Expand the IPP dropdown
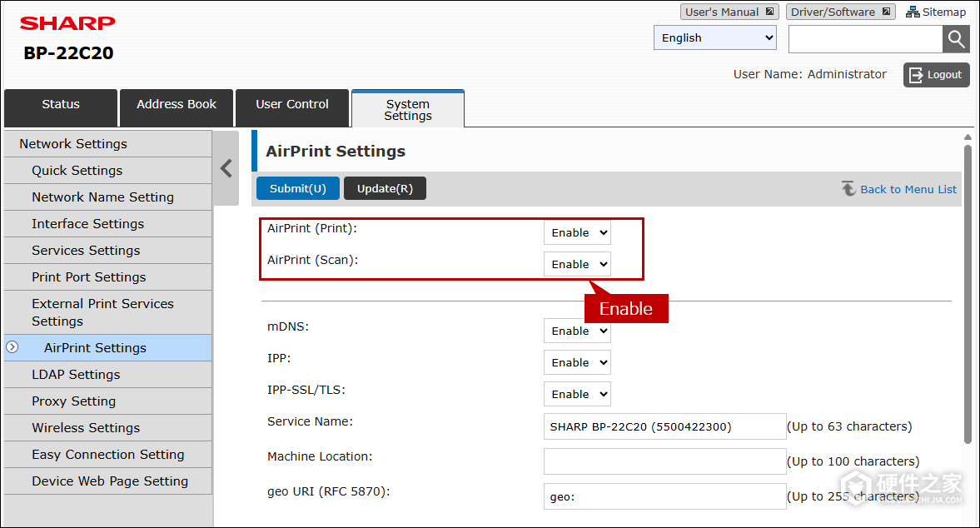Screen dimensions: 980x528 point(577,362)
